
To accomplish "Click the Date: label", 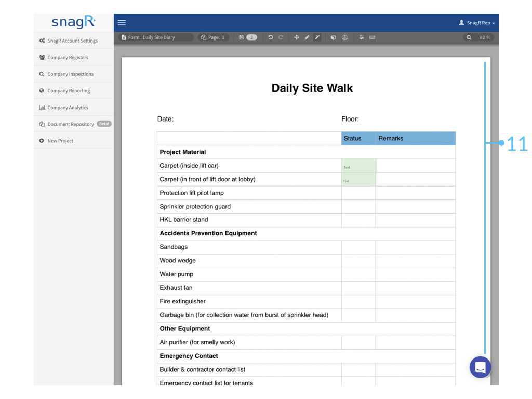I will [x=165, y=119].
